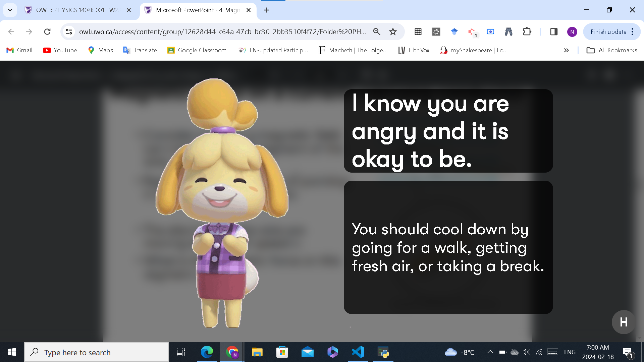Open the Google Classroom bookmark
Image resolution: width=644 pixels, height=362 pixels.
197,50
